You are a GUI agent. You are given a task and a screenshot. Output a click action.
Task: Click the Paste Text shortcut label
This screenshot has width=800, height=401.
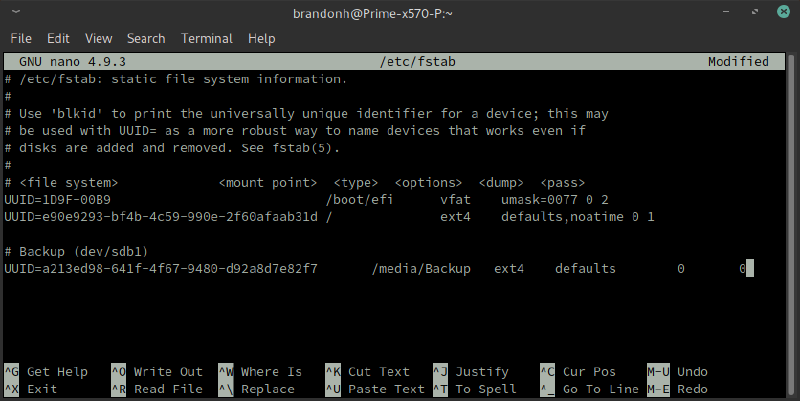[387, 389]
